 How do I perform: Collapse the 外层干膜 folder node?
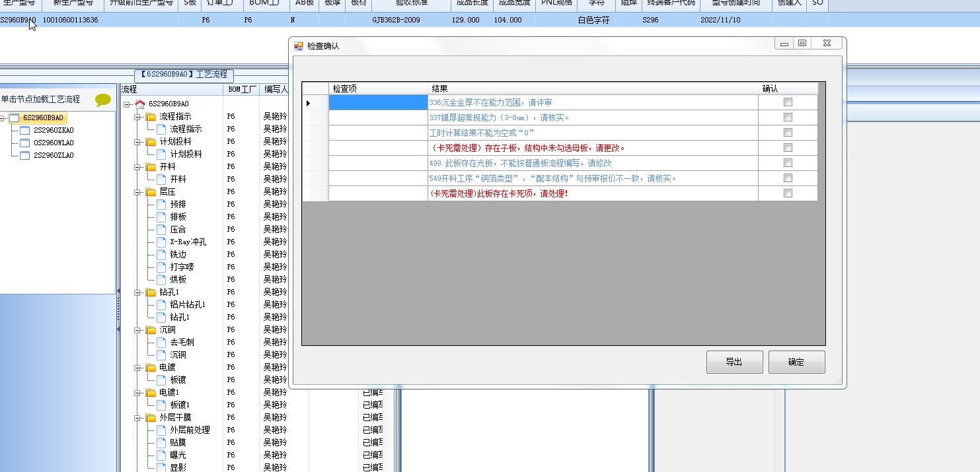137,418
